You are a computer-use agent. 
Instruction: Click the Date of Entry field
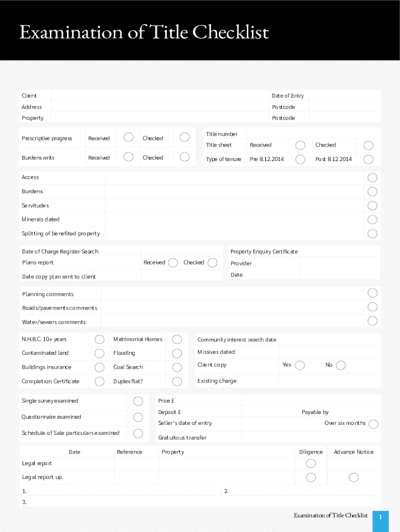[x=345, y=96]
